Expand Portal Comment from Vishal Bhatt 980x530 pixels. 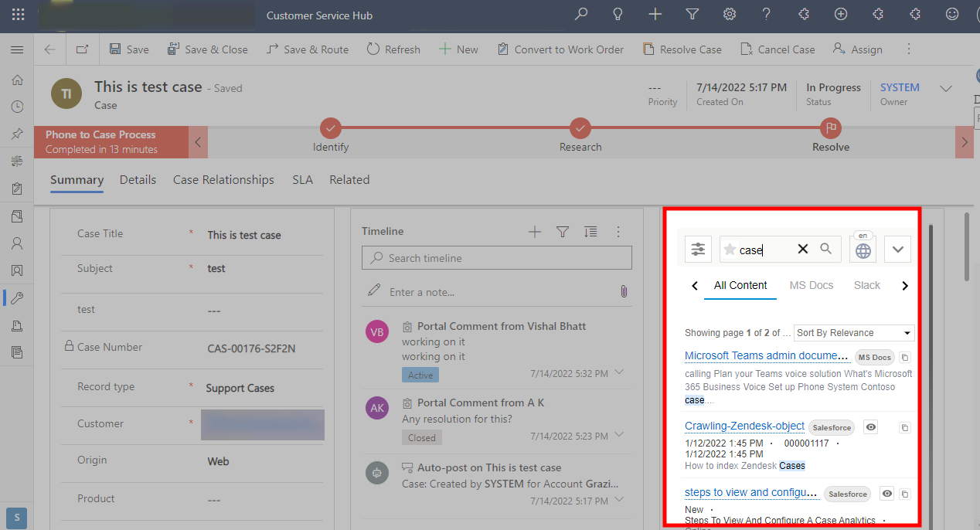(618, 373)
